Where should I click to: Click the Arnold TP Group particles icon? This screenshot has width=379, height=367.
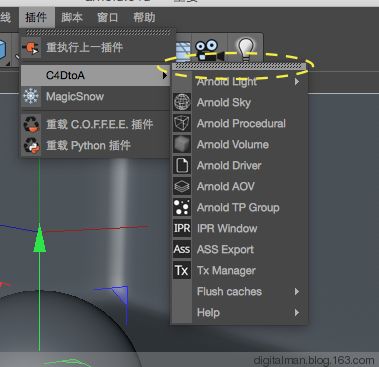pyautogui.click(x=182, y=207)
